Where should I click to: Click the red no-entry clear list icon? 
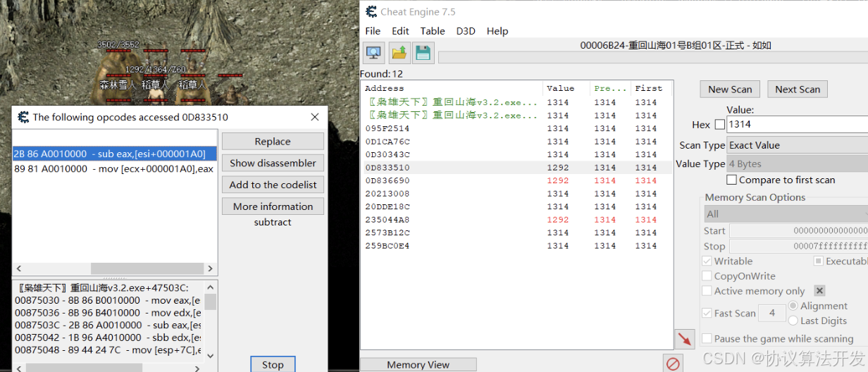(x=673, y=364)
